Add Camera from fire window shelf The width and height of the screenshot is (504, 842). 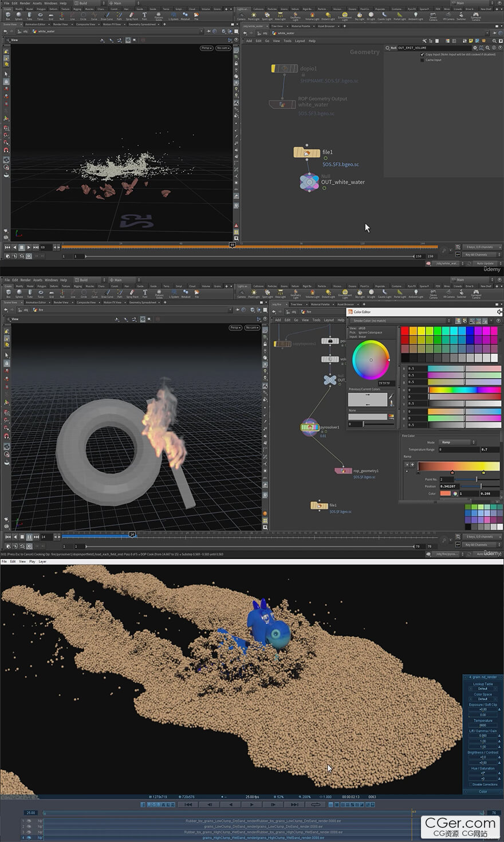coord(241,294)
